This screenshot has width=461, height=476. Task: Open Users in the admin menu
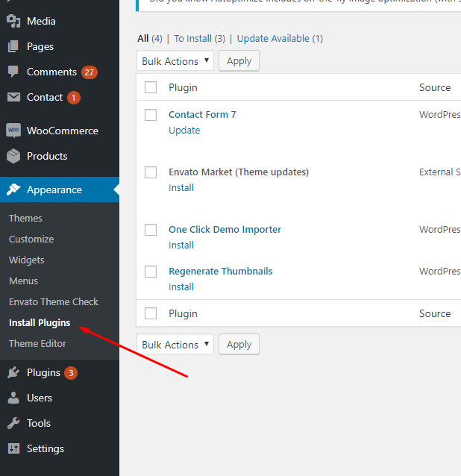tap(40, 398)
